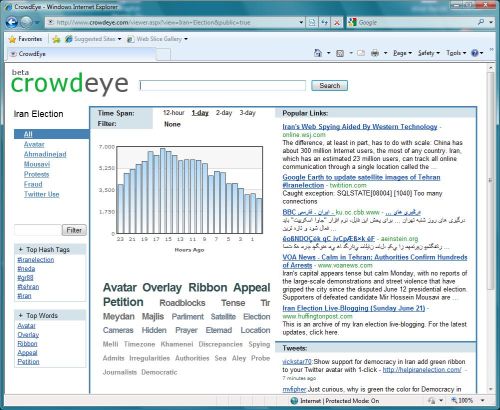Open the search provider dropdown arrow
This screenshot has width=500, height=410.
click(491, 22)
